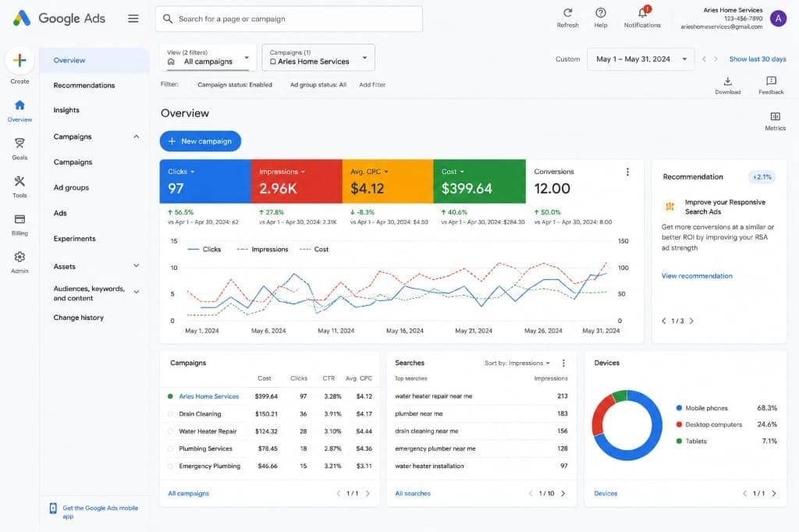The image size is (799, 532).
Task: Open Change history page
Action: pos(79,317)
